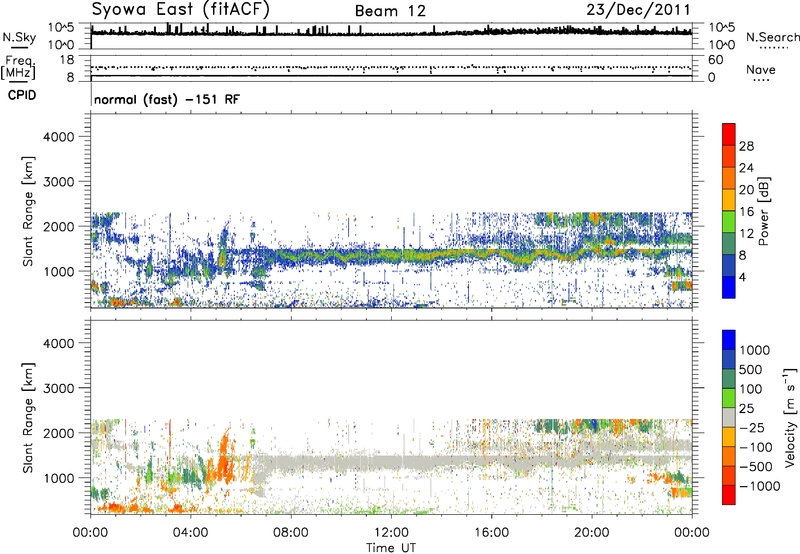Click the '28' power scale value

coord(746,146)
